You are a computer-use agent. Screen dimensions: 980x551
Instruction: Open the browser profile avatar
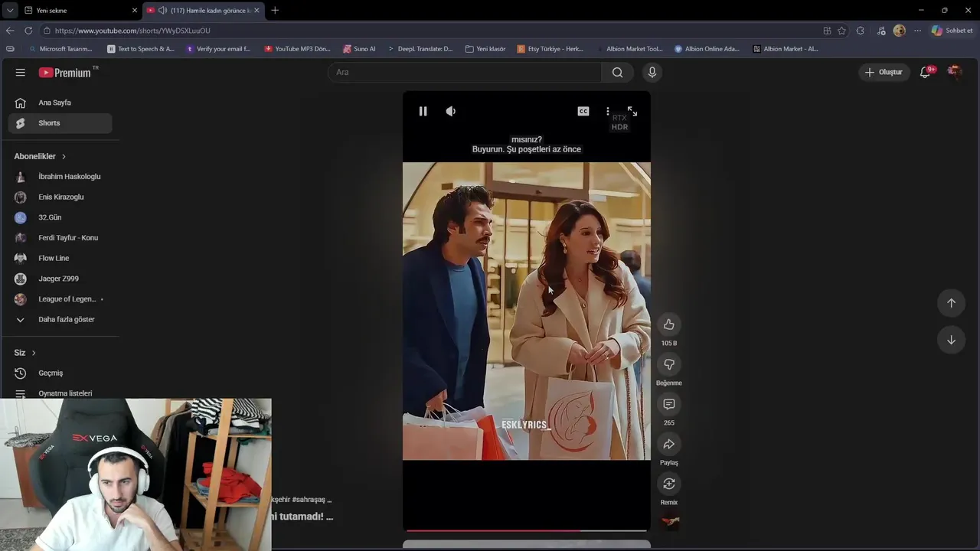click(900, 31)
